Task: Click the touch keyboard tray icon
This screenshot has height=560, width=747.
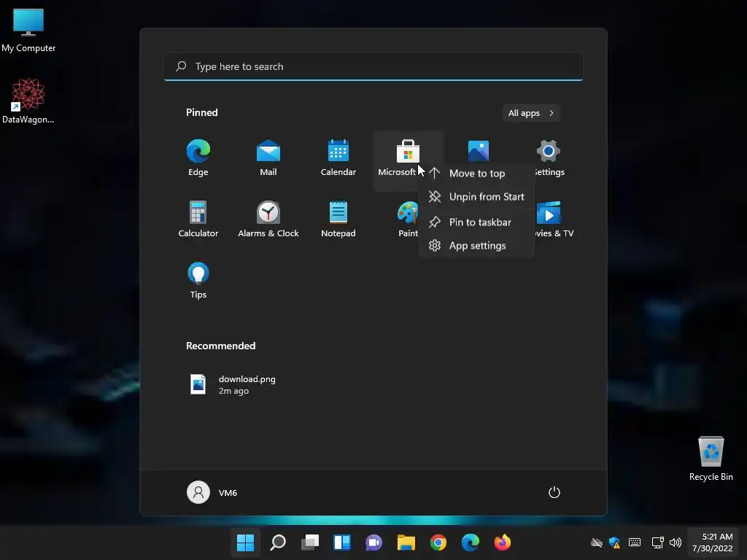Action: pyautogui.click(x=635, y=542)
